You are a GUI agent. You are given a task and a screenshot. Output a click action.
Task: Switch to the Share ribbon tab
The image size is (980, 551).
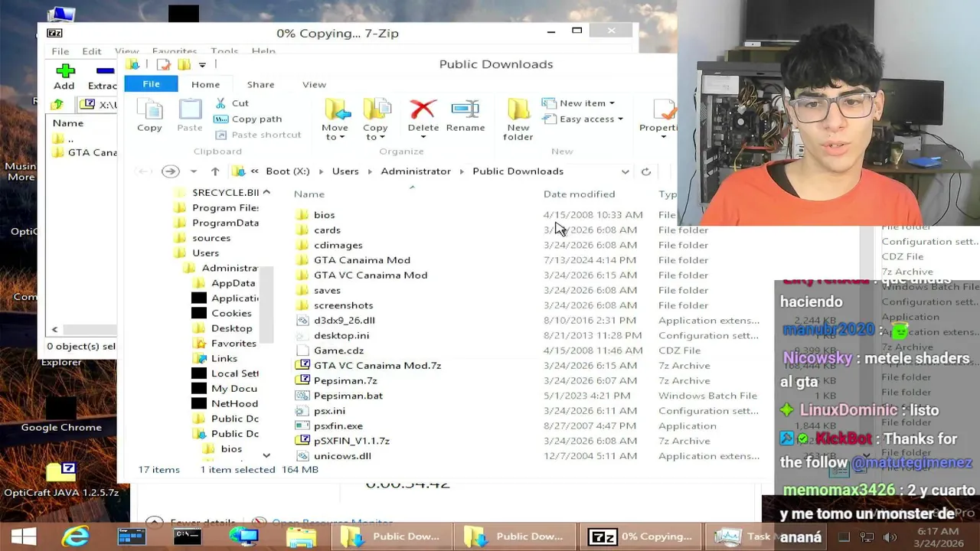pyautogui.click(x=260, y=84)
